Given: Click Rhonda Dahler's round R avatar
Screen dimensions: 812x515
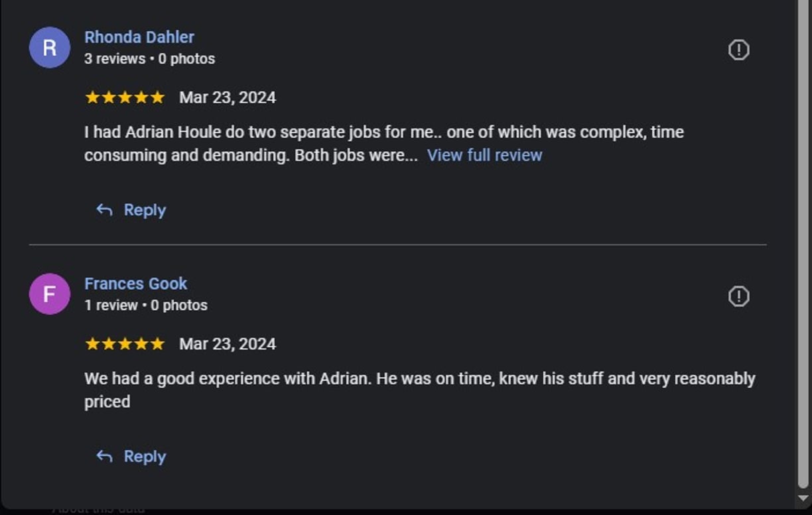Looking at the screenshot, I should [x=50, y=48].
